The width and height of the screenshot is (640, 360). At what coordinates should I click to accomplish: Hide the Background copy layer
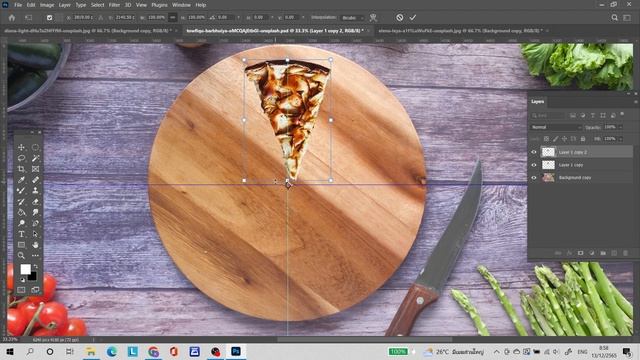click(x=534, y=178)
